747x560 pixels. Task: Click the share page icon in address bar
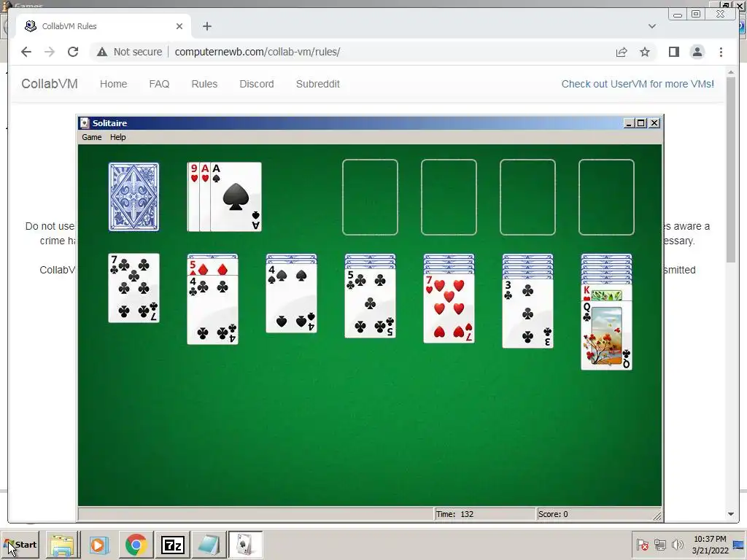click(622, 52)
